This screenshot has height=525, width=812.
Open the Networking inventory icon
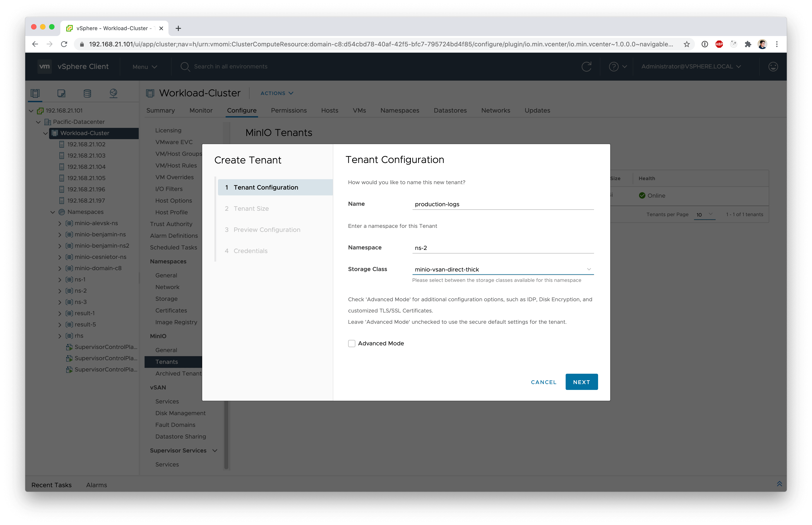pyautogui.click(x=113, y=93)
